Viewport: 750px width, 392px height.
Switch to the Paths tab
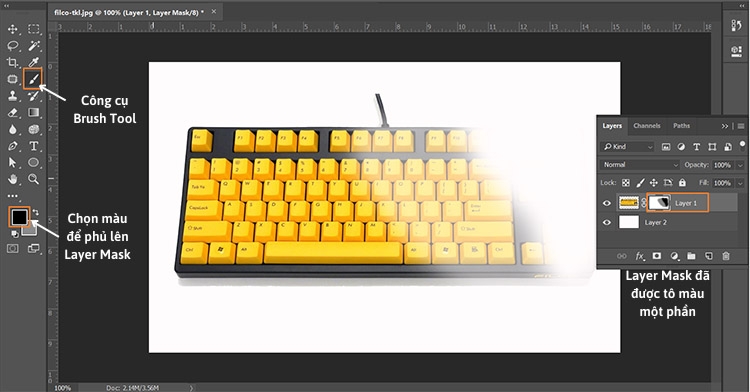click(681, 126)
